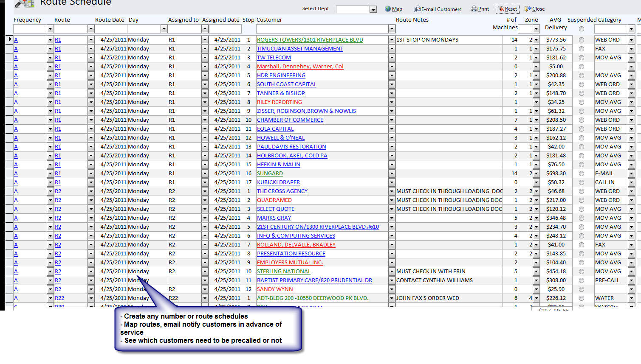Click R2 route link in THE CROSS AGENCY row
Image resolution: width=641 pixels, height=364 pixels.
click(x=58, y=191)
